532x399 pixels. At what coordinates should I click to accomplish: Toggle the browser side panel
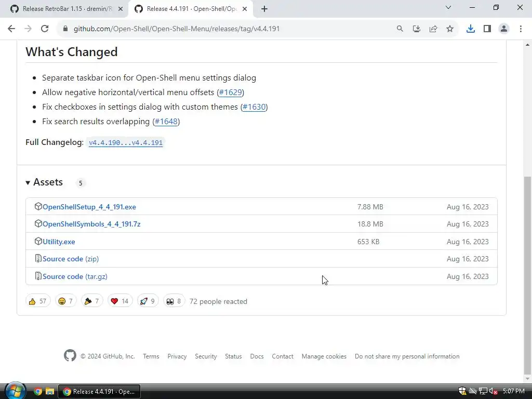coord(487,29)
